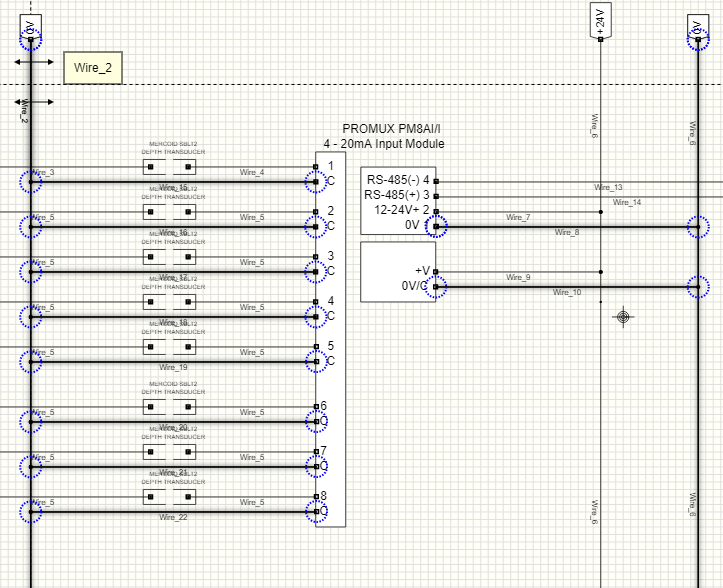Click the Wire_2 tooltip label box
Screen dimensions: 723x588
(x=93, y=68)
